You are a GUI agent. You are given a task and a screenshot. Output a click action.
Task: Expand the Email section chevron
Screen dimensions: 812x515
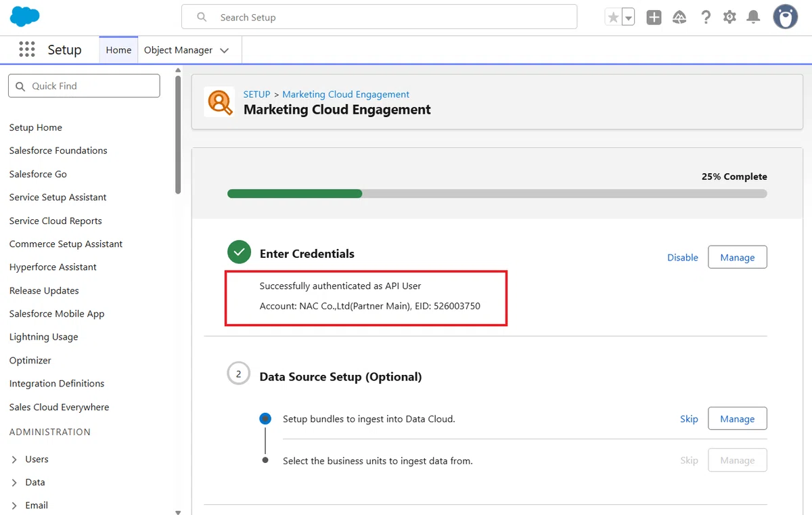(14, 506)
